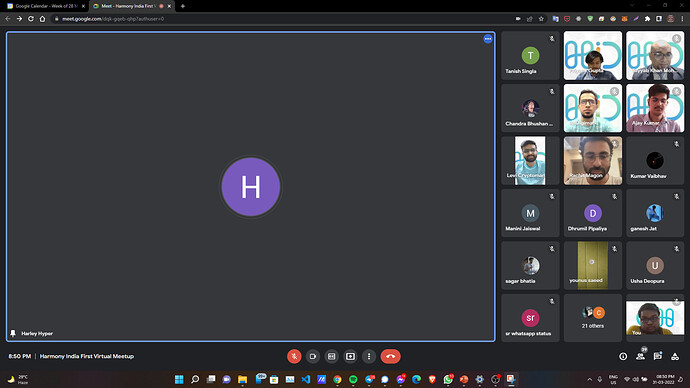Bookmark this page with the star icon
The width and height of the screenshot is (690, 388).
541,19
